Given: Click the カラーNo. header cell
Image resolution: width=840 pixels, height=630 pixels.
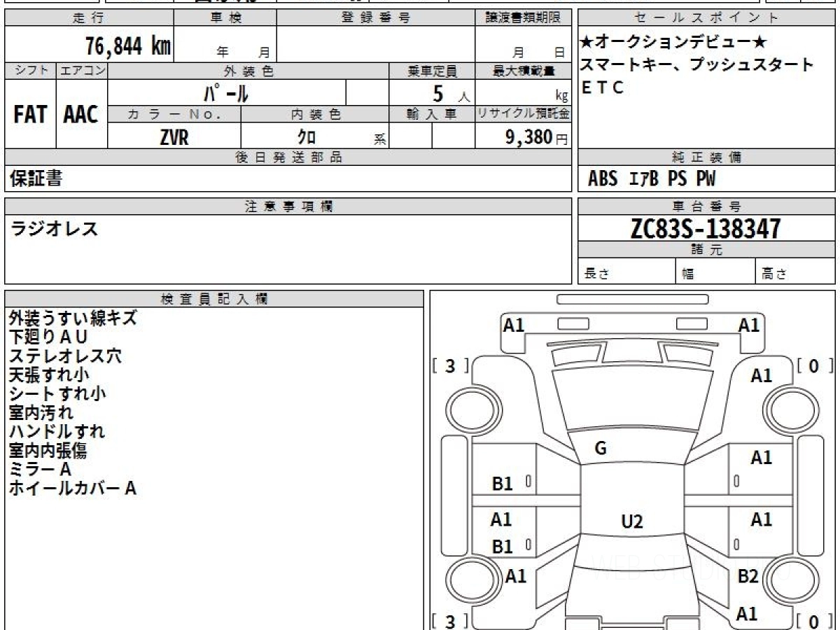Looking at the screenshot, I should [x=174, y=114].
